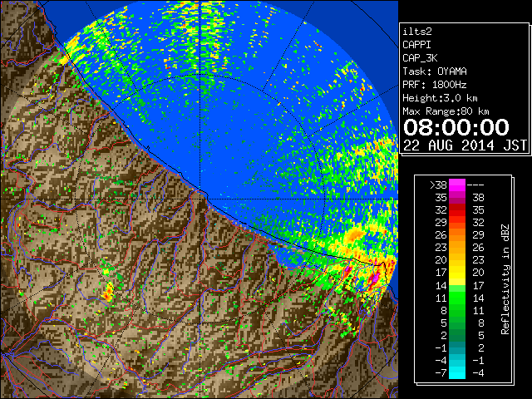Click the 'Task: OYAMA' line
The image size is (532, 399).
(435, 71)
